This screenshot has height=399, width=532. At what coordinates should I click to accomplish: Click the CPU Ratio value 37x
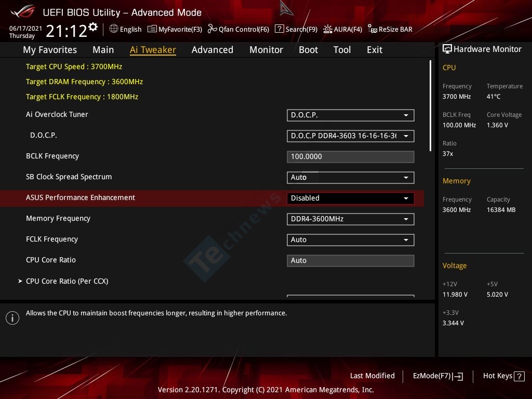point(448,154)
